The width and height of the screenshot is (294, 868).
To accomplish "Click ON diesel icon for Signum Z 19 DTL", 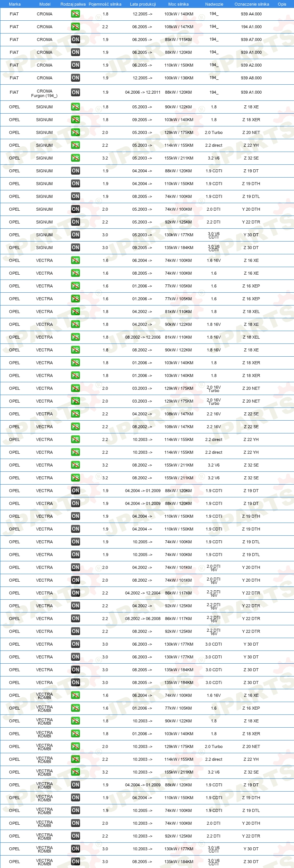I will click(x=76, y=196).
